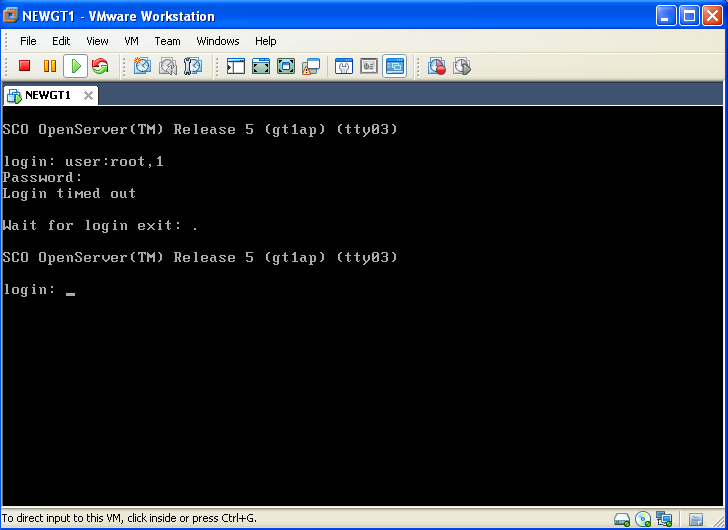
Task: Revert the VM to its previous snapshot
Action: (168, 66)
